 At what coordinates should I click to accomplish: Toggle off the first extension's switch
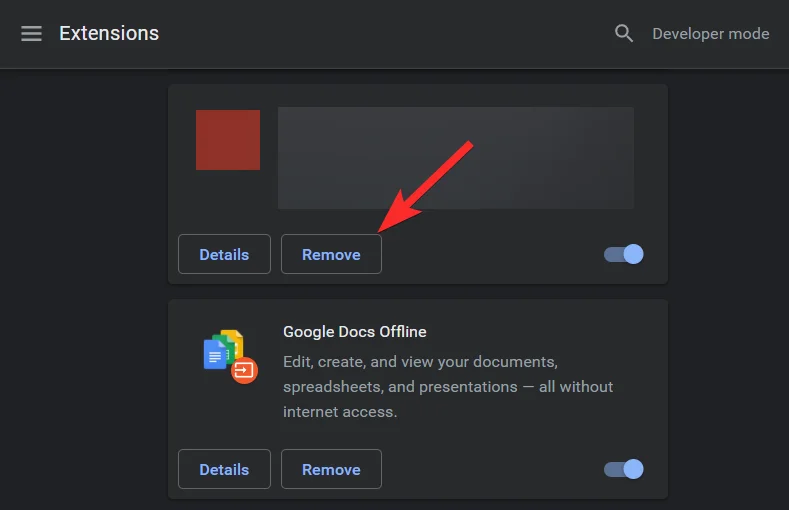pos(623,254)
